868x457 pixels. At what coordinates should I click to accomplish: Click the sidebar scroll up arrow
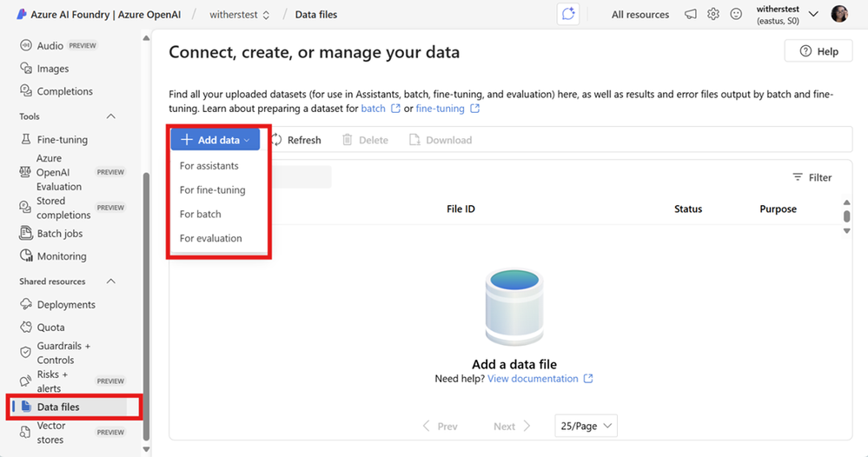[x=146, y=38]
